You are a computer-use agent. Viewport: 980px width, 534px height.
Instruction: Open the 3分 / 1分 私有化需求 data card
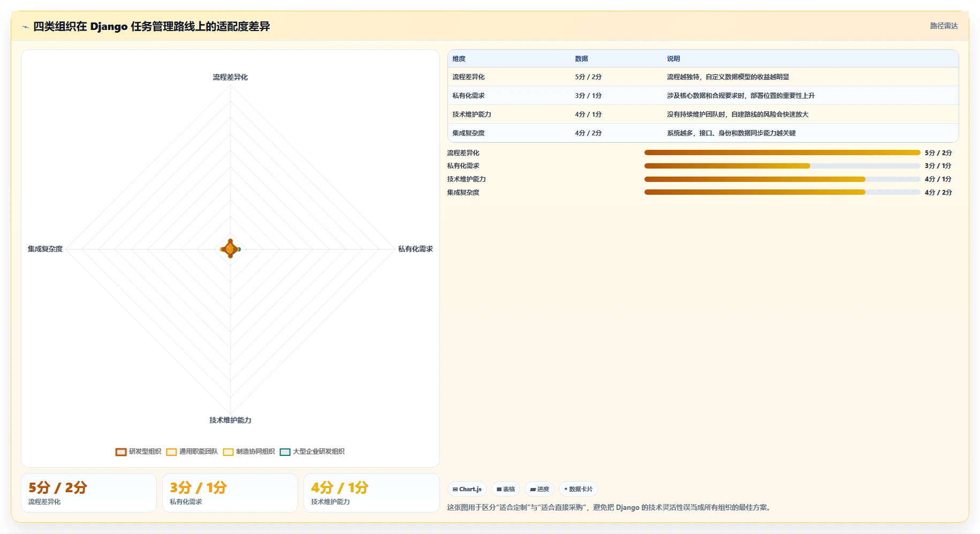(x=230, y=493)
